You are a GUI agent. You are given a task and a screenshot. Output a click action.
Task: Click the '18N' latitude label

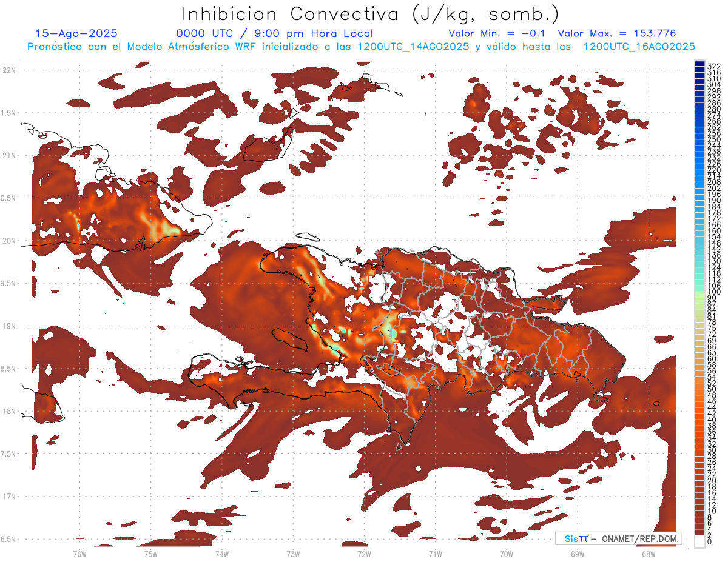(9, 412)
